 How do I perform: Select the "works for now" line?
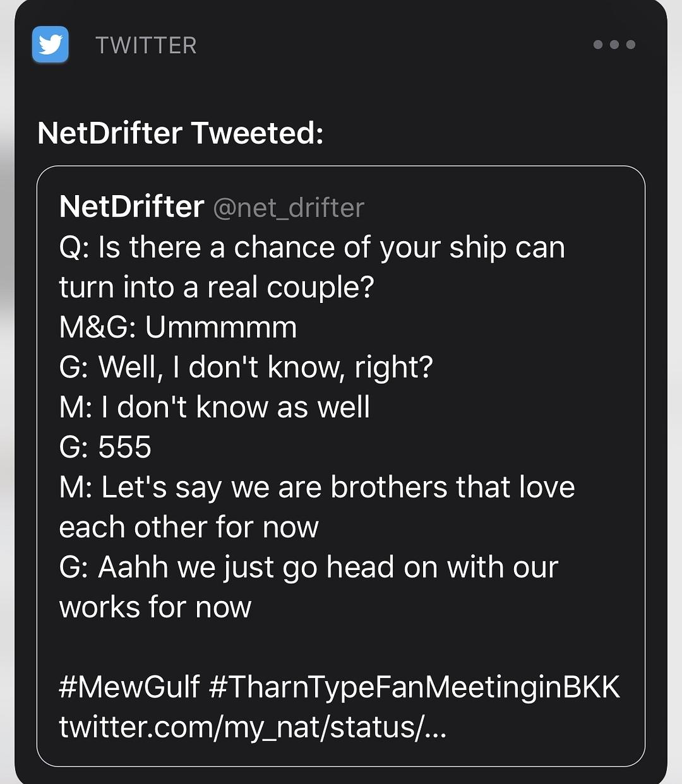155,607
